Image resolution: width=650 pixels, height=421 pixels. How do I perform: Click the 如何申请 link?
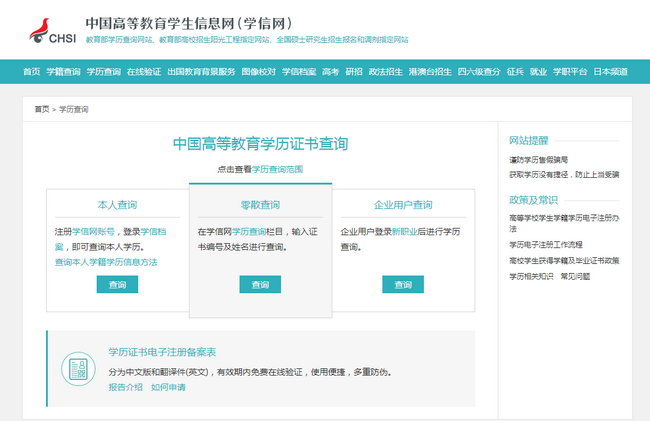(x=168, y=387)
